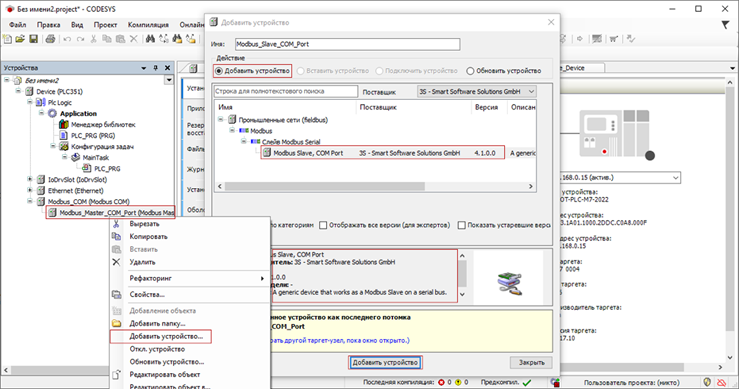
Task: Click the crossed-out network icon in status bar
Action: coord(722,382)
